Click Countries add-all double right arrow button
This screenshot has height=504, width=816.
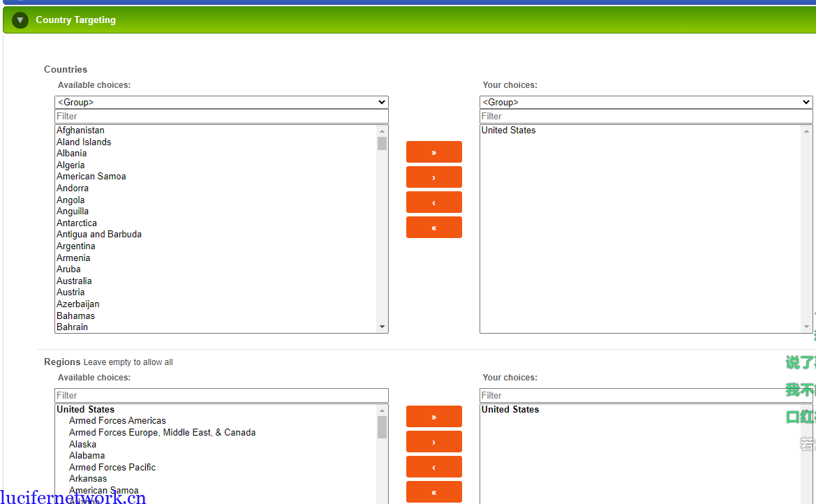click(433, 152)
